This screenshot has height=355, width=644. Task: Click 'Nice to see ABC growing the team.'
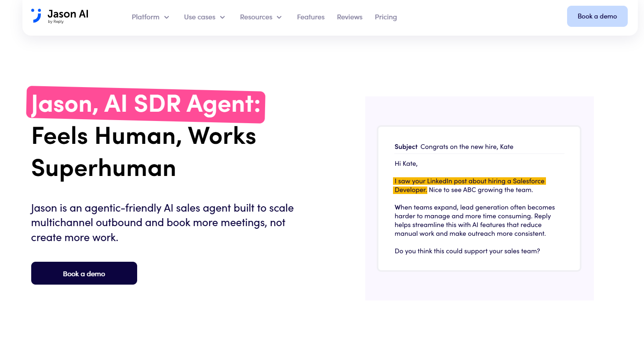coord(481,190)
